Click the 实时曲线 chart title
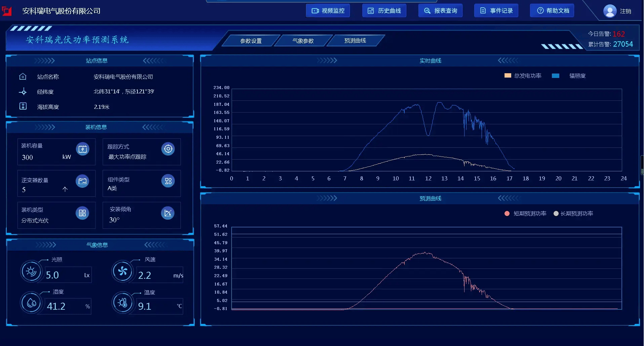Screen dimensions: 644x346 (x=430, y=61)
